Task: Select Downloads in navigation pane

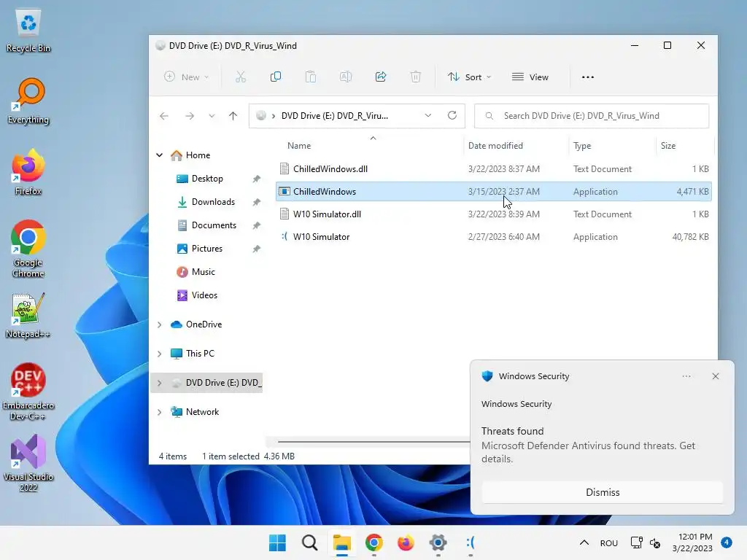Action: click(x=213, y=202)
